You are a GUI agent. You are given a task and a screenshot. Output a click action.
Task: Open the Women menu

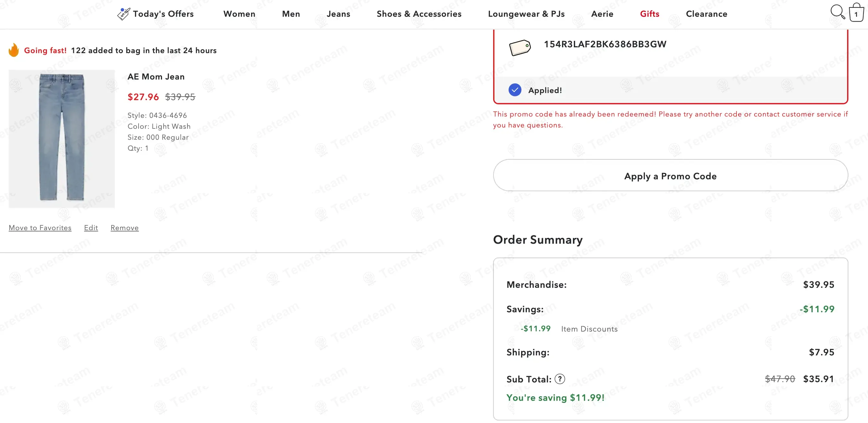point(239,14)
